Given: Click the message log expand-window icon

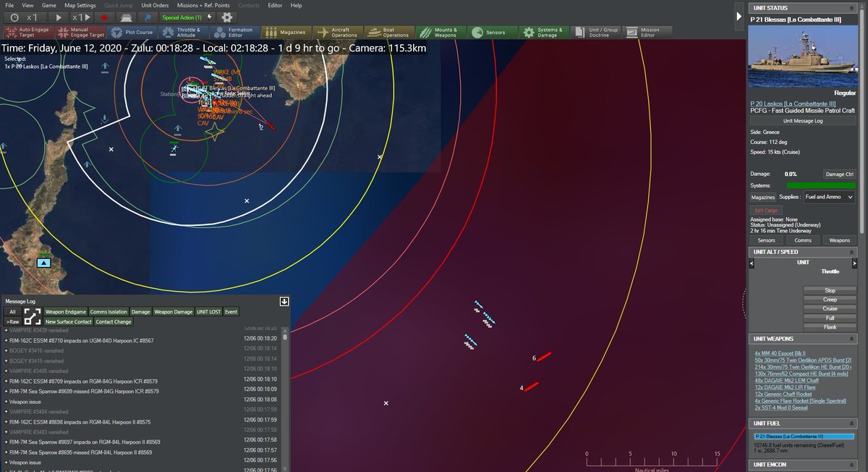Looking at the screenshot, I should 33,316.
